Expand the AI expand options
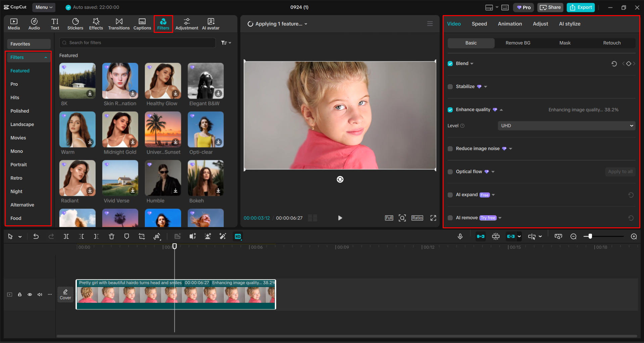This screenshot has width=644, height=343. (493, 194)
